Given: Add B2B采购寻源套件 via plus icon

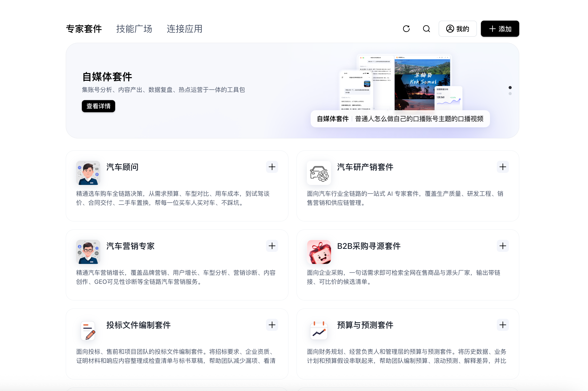Looking at the screenshot, I should pyautogui.click(x=503, y=246).
